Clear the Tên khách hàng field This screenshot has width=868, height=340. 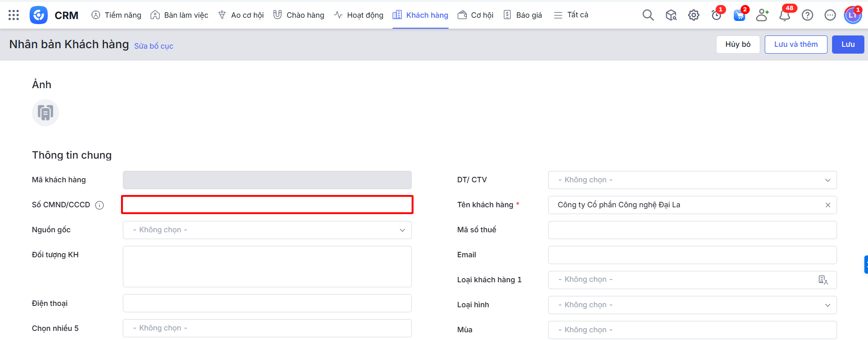coord(828,205)
